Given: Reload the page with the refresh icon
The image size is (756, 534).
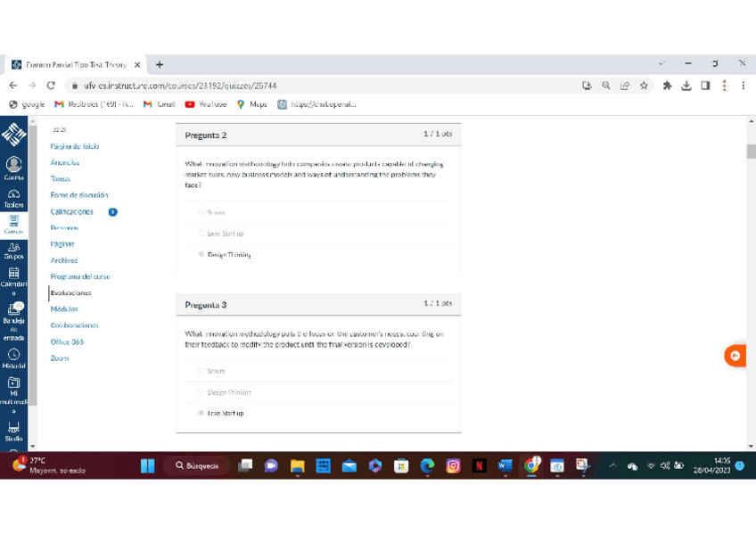Looking at the screenshot, I should [51, 86].
